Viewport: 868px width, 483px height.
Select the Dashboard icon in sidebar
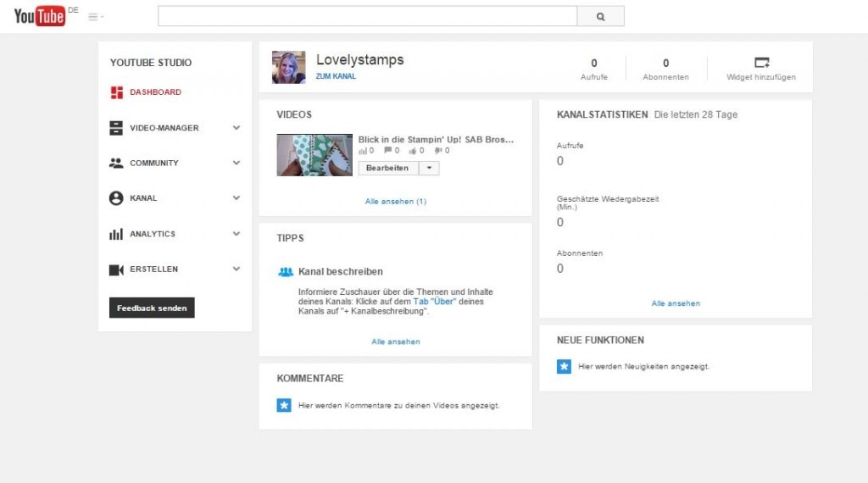pyautogui.click(x=116, y=92)
